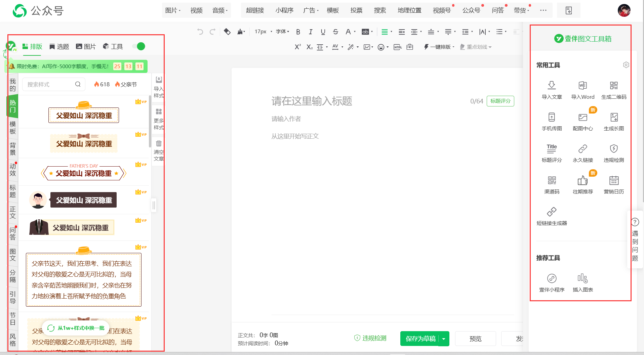
Task: Select the 背景 side category
Action: pyautogui.click(x=13, y=149)
